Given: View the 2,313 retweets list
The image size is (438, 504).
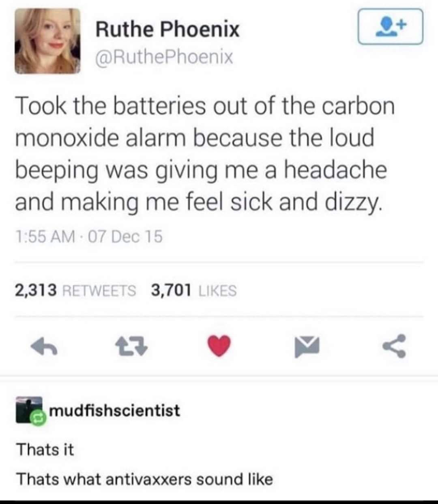Looking at the screenshot, I should tap(76, 290).
